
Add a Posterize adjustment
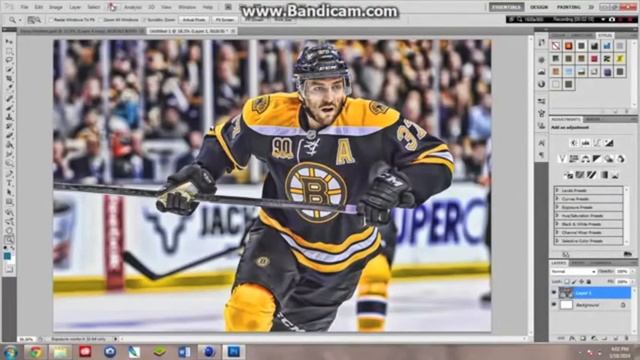pos(580,175)
